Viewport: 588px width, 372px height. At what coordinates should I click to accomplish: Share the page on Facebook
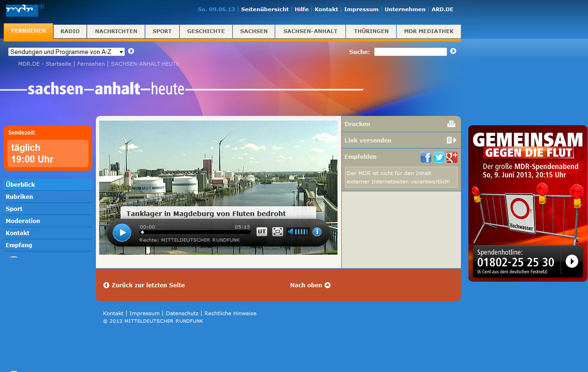point(426,157)
